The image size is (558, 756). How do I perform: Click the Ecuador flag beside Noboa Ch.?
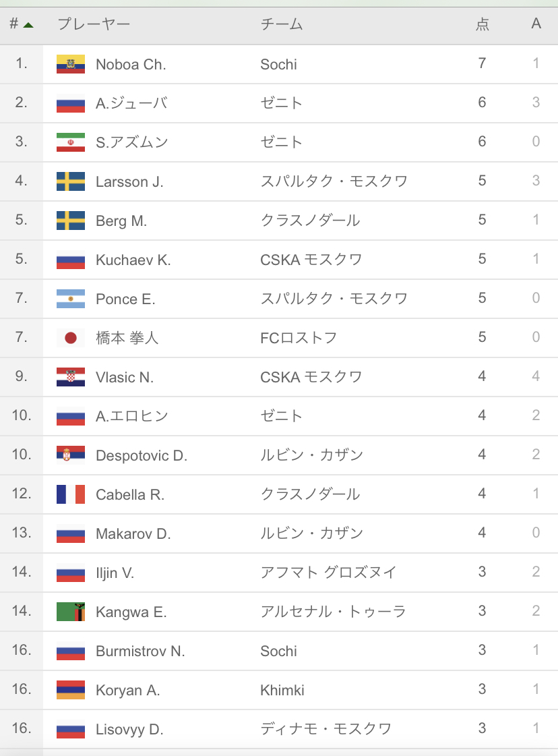(71, 64)
